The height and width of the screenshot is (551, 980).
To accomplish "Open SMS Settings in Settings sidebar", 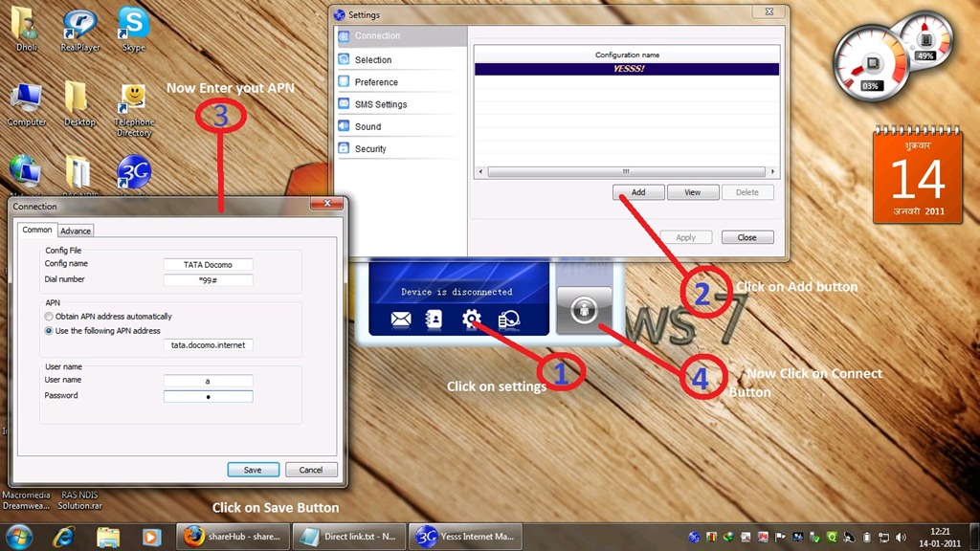I will tap(380, 104).
